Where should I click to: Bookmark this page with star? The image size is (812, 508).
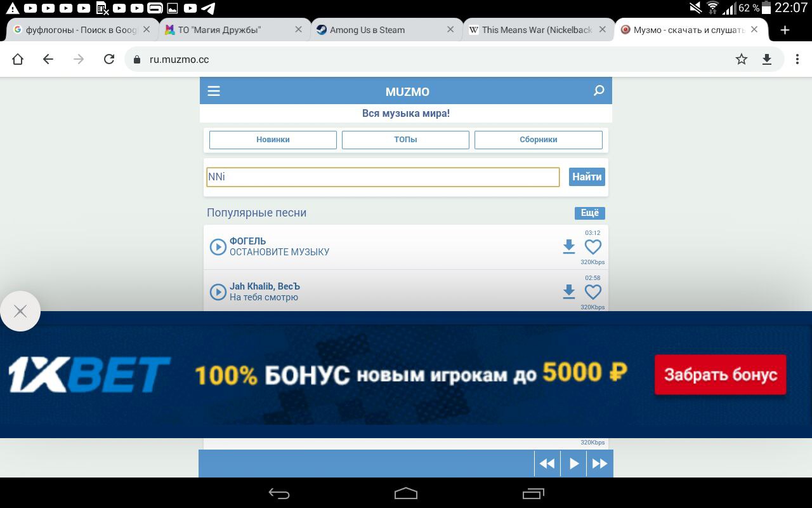[x=741, y=59]
